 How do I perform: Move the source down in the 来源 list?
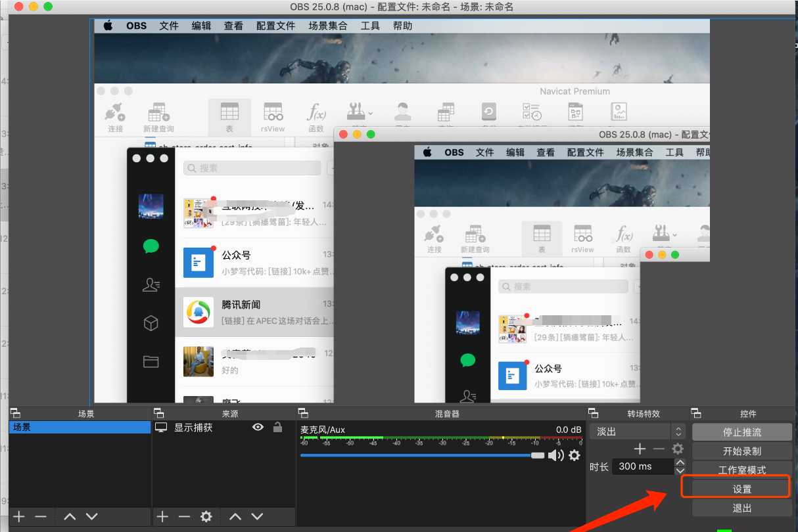(x=257, y=516)
